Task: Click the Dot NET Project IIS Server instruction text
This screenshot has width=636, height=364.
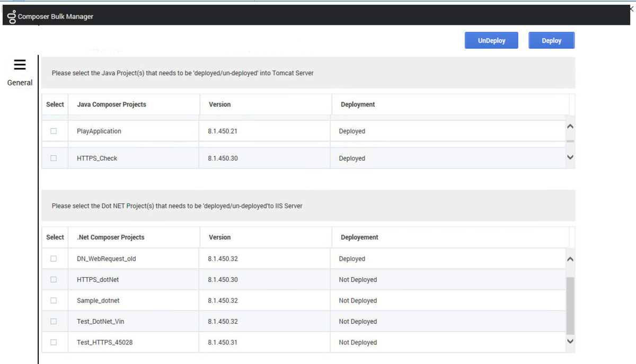Action: coord(177,206)
